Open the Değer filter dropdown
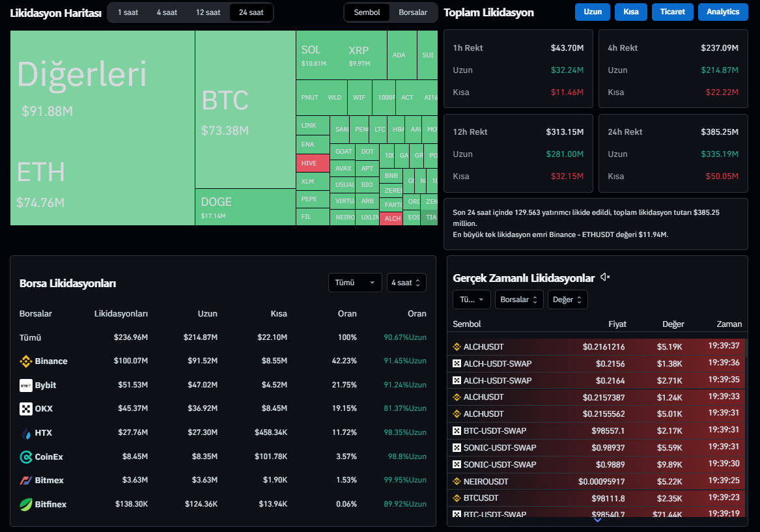Viewport: 760px width, 532px height. pos(567,300)
